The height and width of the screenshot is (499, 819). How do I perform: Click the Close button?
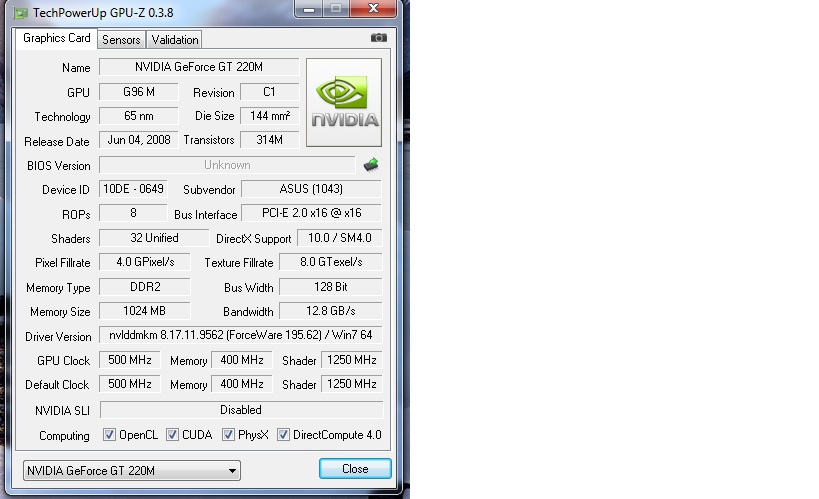pos(355,469)
